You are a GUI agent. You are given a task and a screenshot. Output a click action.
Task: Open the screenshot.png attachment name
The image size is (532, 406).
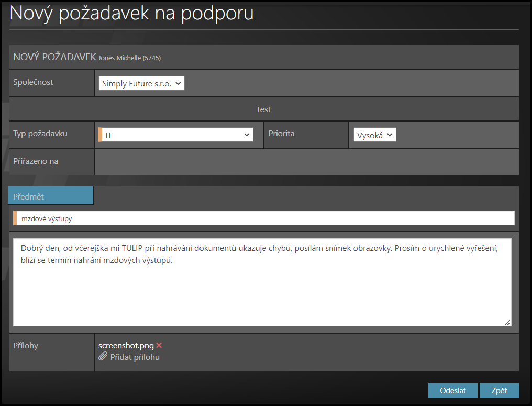coord(126,345)
